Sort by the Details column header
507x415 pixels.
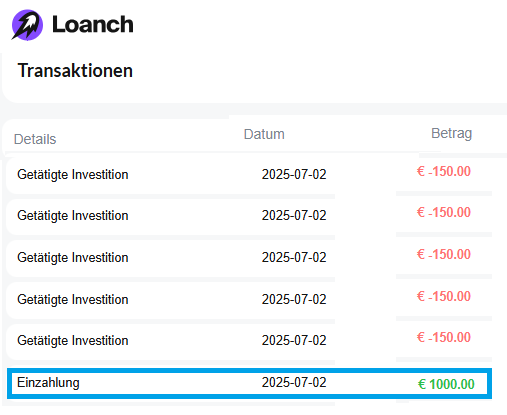click(35, 139)
